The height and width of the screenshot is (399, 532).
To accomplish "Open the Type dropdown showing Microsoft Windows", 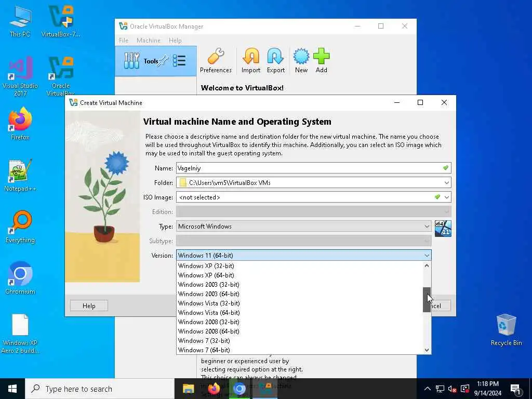I will click(x=303, y=227).
